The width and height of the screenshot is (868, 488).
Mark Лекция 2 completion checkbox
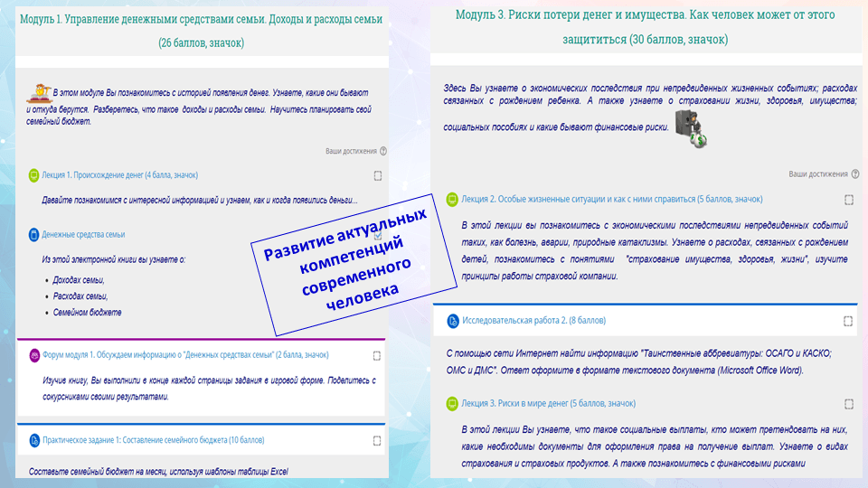(849, 200)
